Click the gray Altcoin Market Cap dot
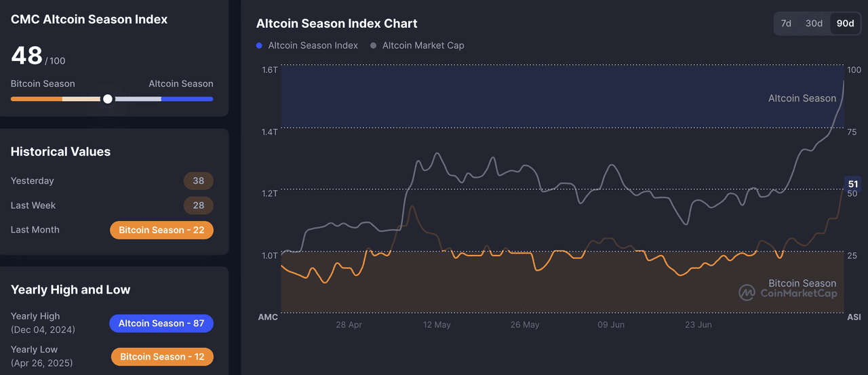Image resolution: width=868 pixels, height=375 pixels. 373,45
